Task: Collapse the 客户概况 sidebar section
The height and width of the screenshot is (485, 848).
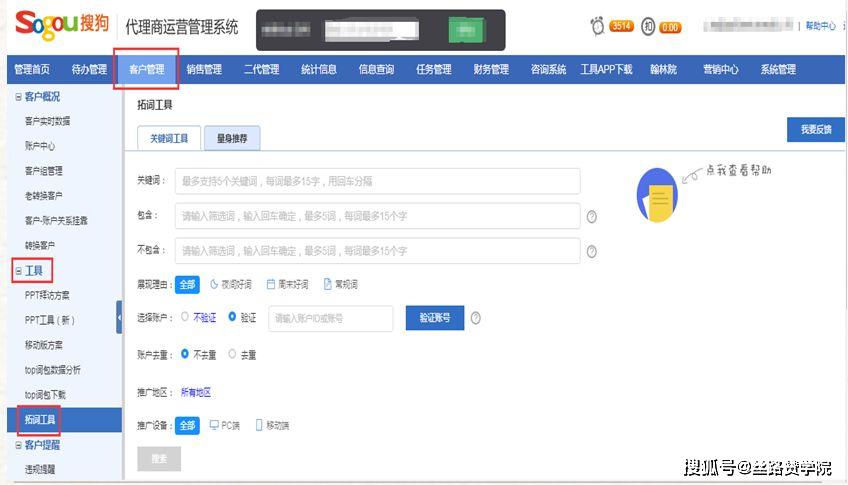Action: click(18, 97)
